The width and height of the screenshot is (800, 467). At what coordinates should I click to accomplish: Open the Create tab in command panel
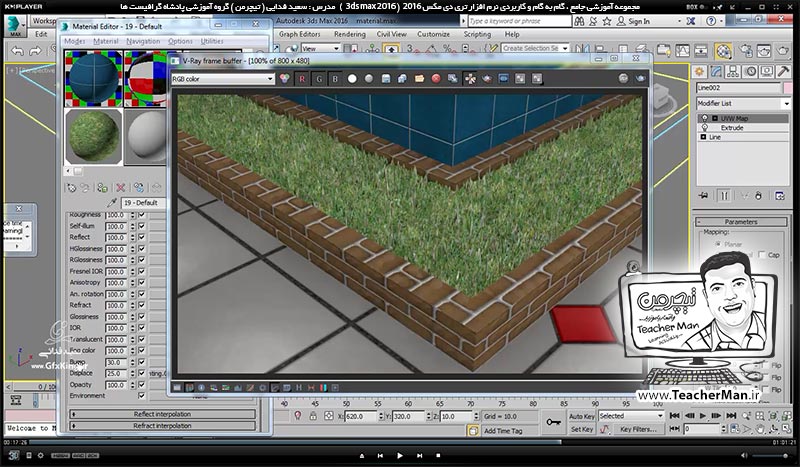click(699, 71)
